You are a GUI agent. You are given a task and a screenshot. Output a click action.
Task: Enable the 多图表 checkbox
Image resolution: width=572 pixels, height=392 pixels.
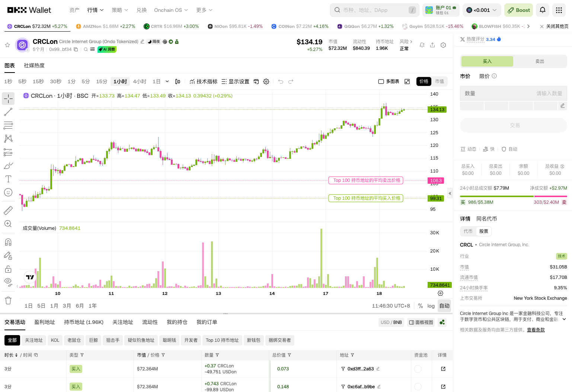click(381, 81)
